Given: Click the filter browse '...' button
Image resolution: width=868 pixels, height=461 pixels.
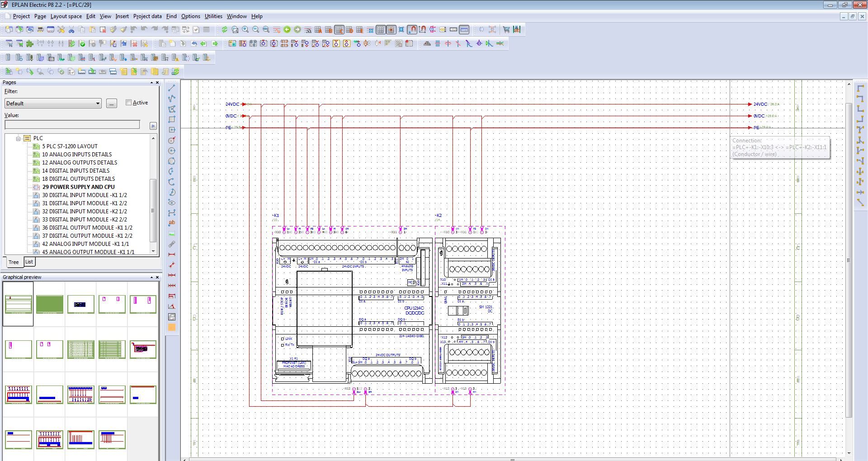Looking at the screenshot, I should [112, 103].
